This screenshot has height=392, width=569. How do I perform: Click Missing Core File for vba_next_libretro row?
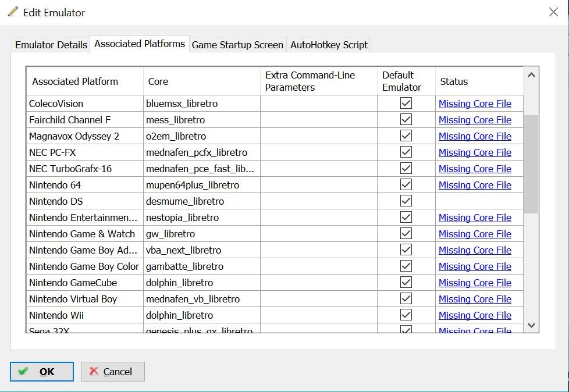[x=475, y=251]
